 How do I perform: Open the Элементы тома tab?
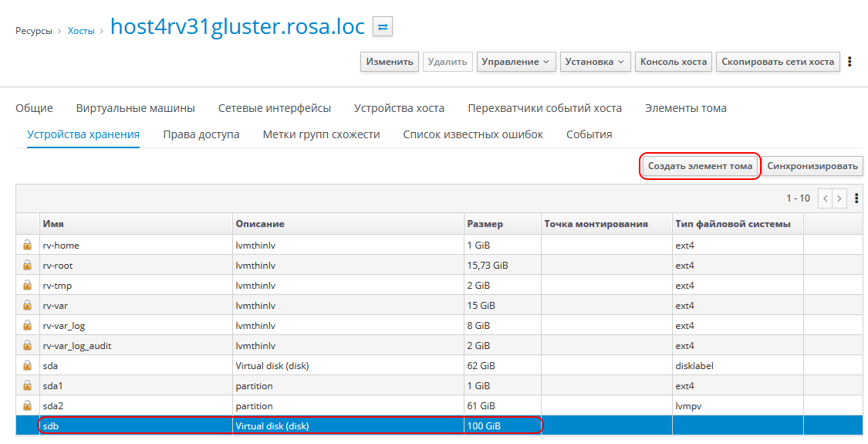[x=685, y=108]
